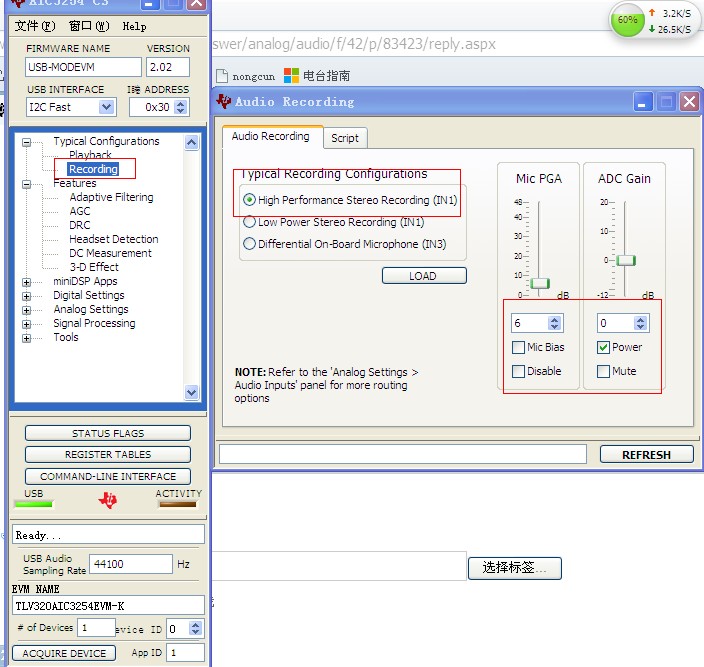Click the nongcun bookmark page icon
Viewport: 704px width, 667px height.
[x=222, y=76]
